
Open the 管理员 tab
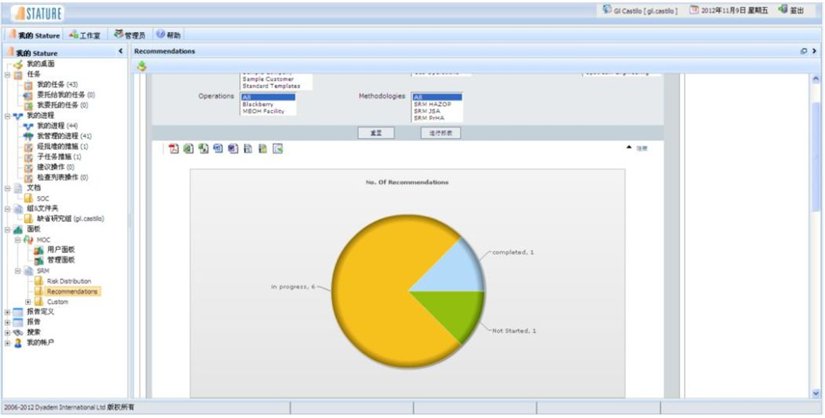(129, 35)
